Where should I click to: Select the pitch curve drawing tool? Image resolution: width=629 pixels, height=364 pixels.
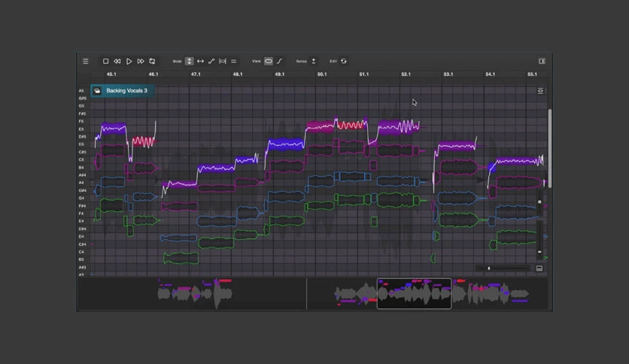[211, 62]
